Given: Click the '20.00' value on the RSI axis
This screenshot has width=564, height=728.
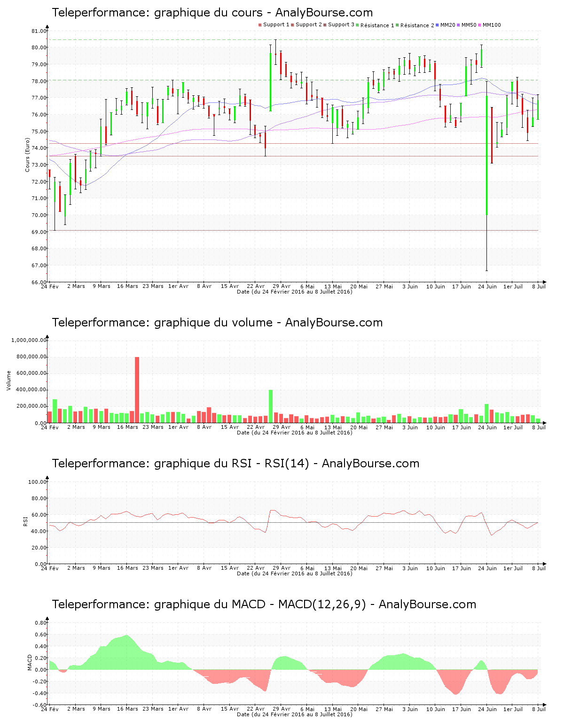Looking at the screenshot, I should pos(39,548).
